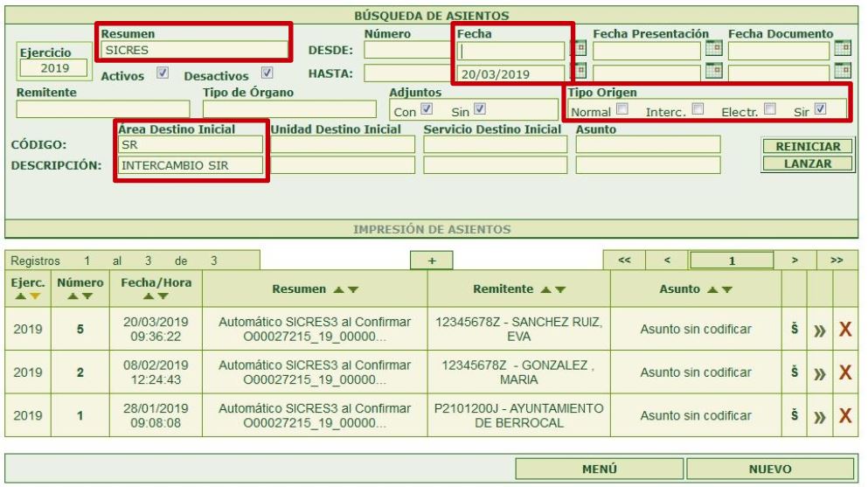
Task: Select remitente text SANCHEZ RUIZ, EVA
Action: tap(556, 329)
